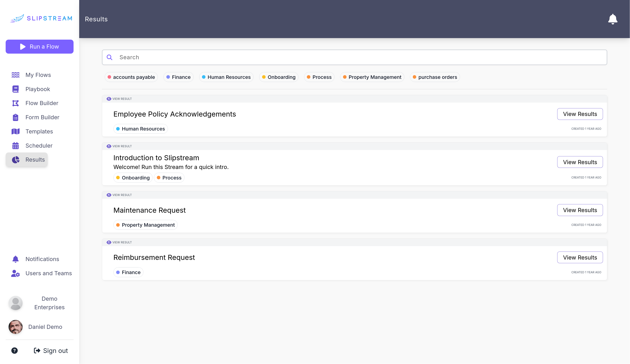Screen dimensions: 630x364
Task: Click the My Flows waves icon
Action: pos(16,75)
